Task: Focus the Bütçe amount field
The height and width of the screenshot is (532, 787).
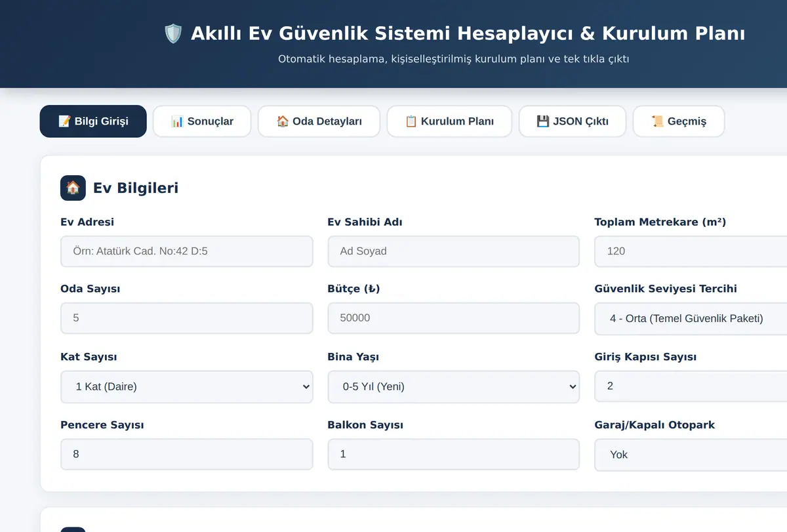Action: tap(454, 318)
